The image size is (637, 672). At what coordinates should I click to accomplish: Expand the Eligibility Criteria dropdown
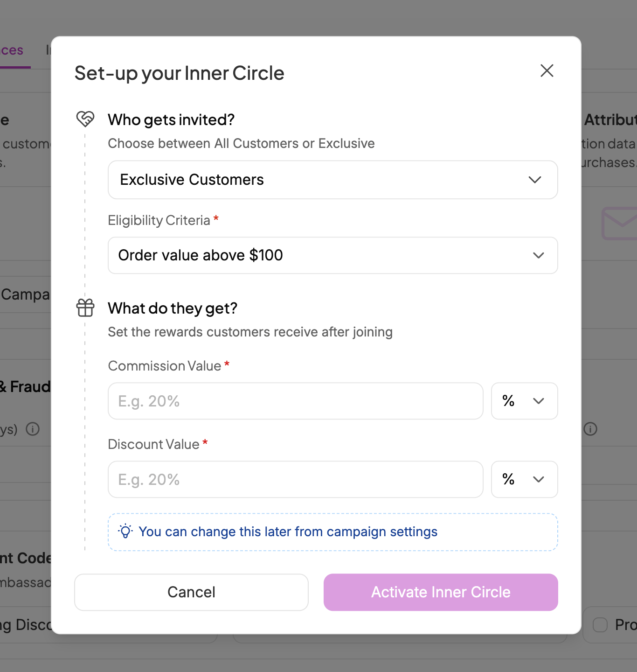point(332,255)
